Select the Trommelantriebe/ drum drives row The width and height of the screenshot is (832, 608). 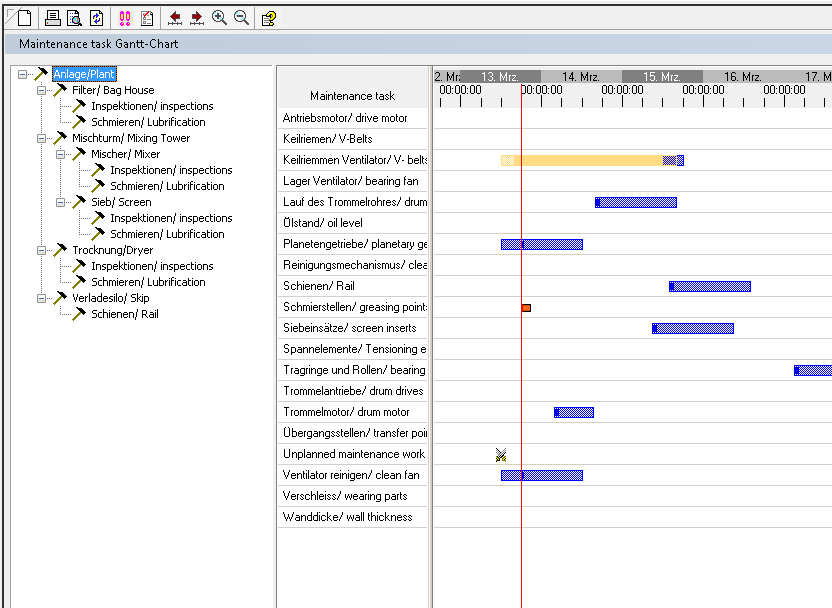[x=352, y=391]
